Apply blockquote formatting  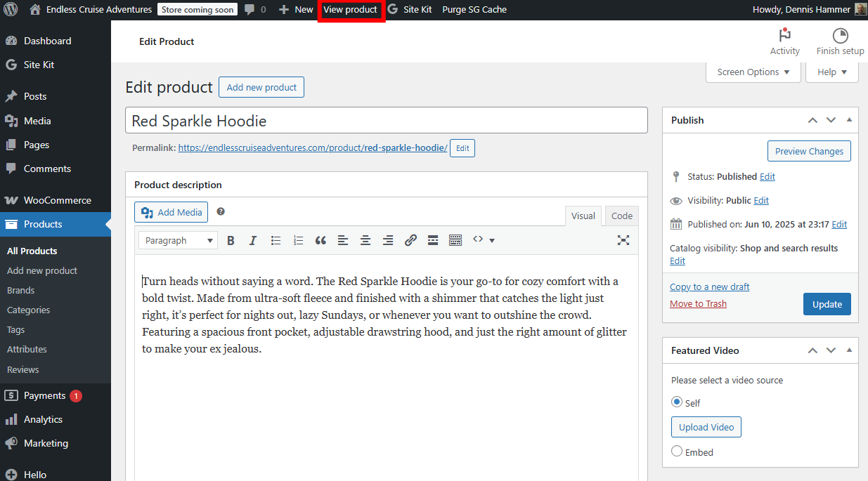[320, 239]
